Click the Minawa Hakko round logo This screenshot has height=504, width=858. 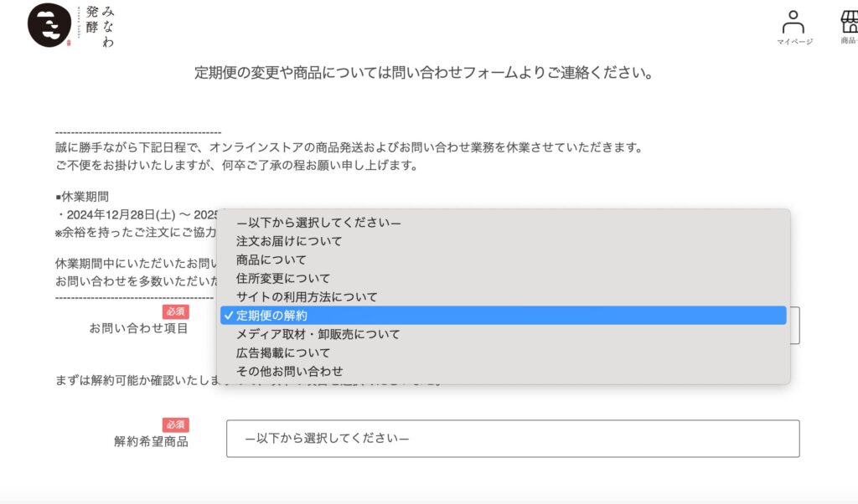49,25
